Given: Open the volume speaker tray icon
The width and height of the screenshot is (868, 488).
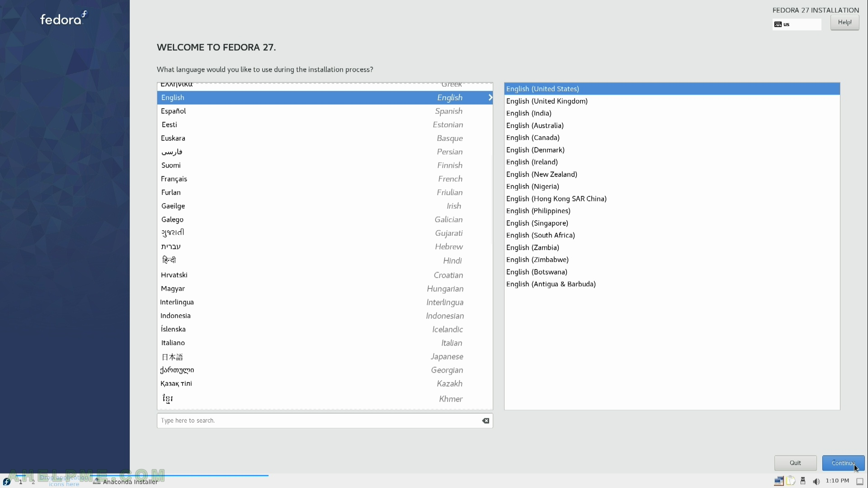Looking at the screenshot, I should (x=816, y=481).
